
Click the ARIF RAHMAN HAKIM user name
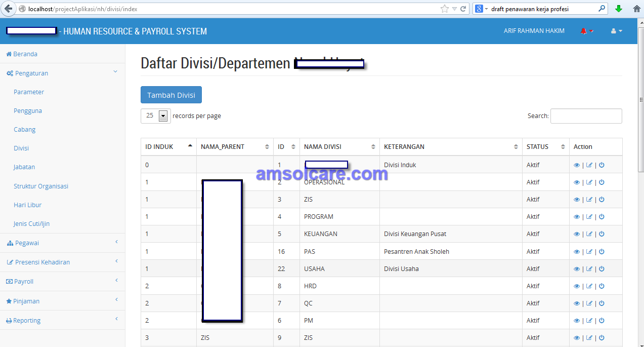(534, 31)
